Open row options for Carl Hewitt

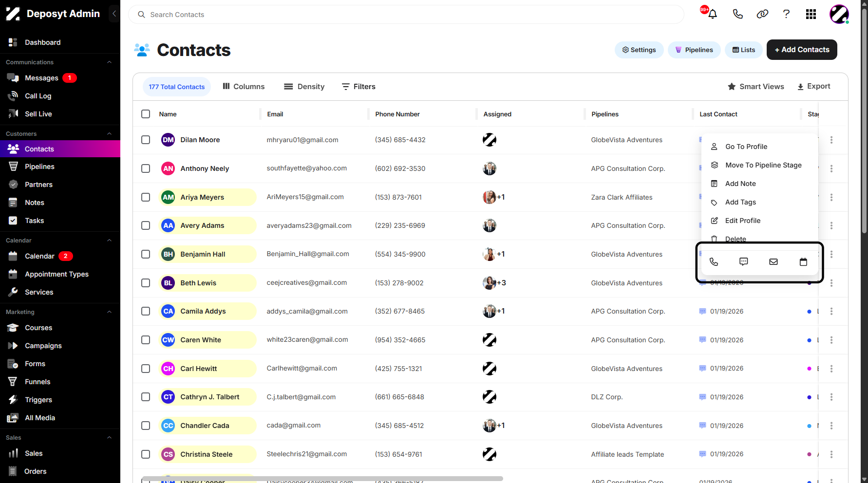[x=831, y=369]
